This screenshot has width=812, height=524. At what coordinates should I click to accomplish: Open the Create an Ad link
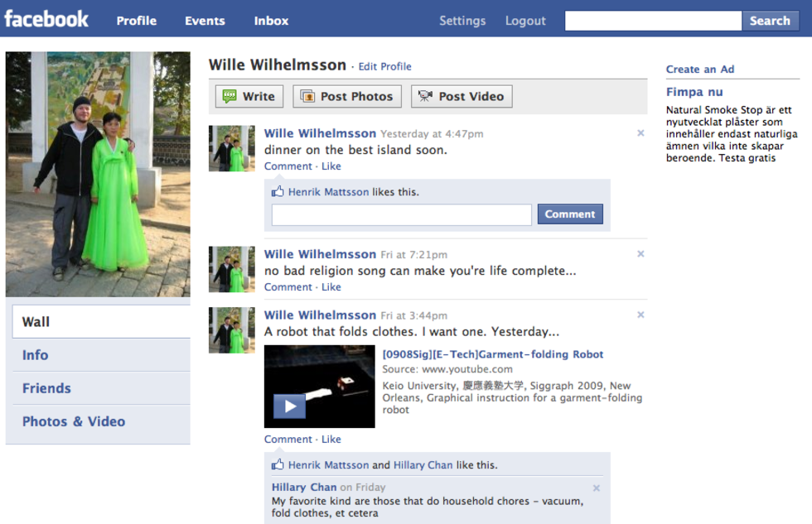pos(700,70)
